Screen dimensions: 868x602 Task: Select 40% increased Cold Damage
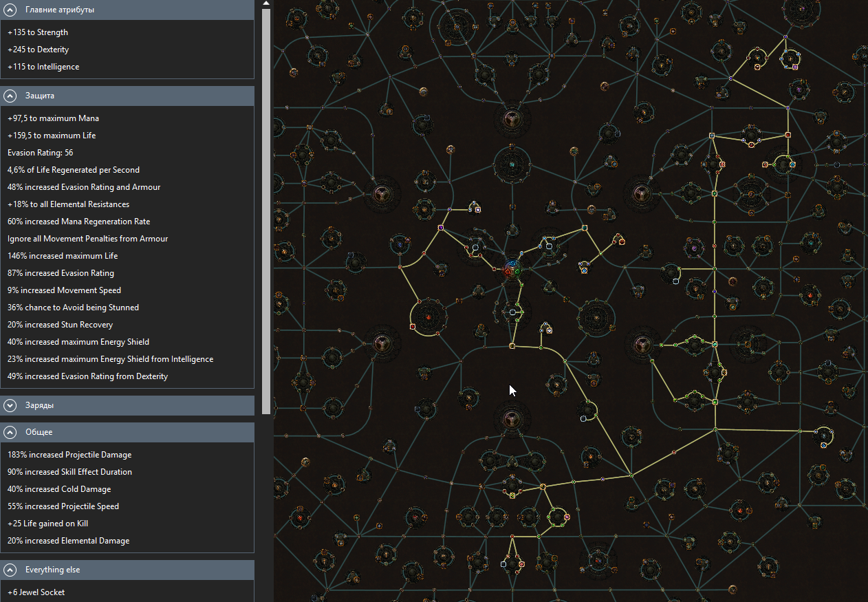click(x=59, y=489)
